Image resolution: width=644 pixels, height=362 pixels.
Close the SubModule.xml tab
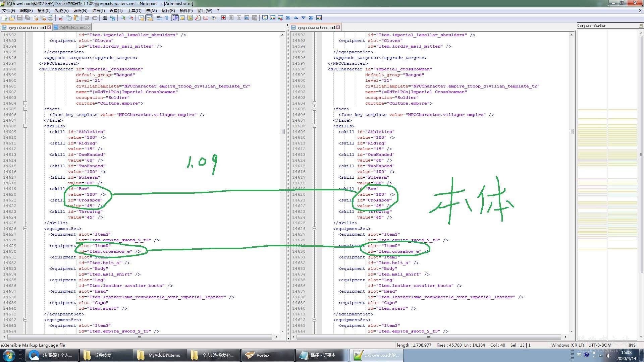89,27
